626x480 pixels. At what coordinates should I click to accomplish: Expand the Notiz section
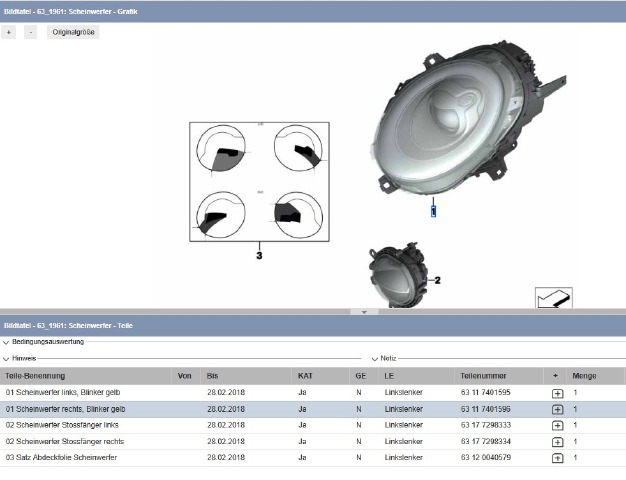[x=375, y=359]
